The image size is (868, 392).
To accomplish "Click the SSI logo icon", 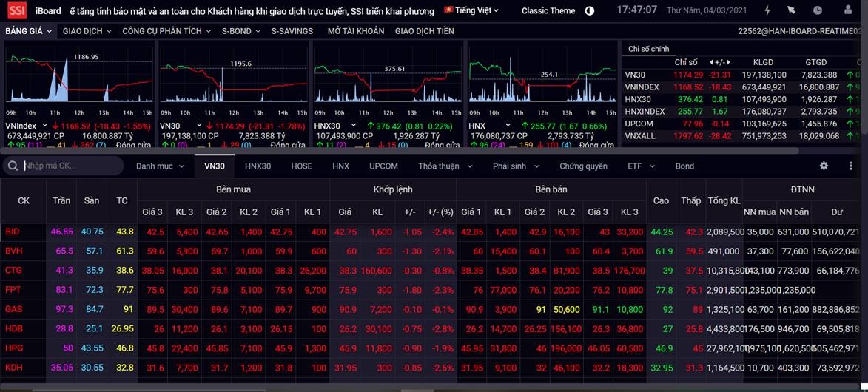I will 16,11.
